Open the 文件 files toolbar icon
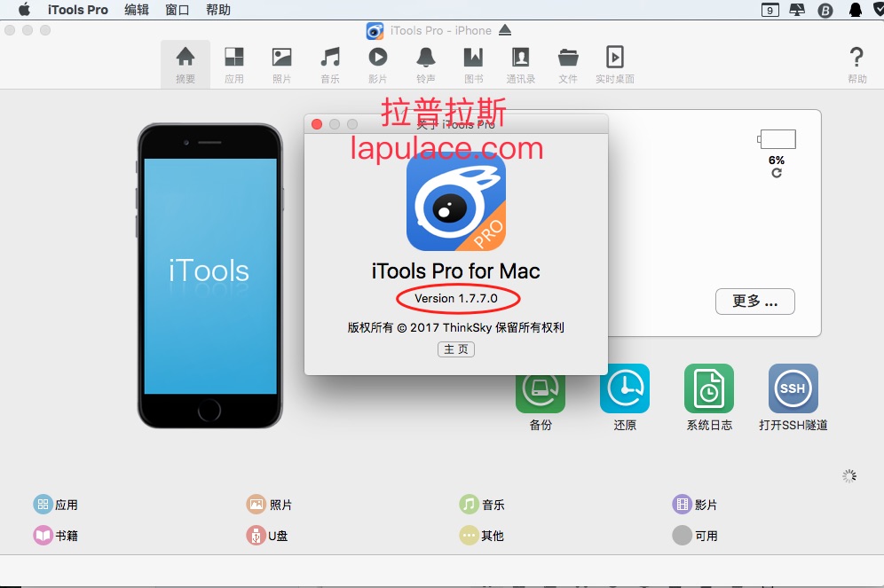This screenshot has width=884, height=588. coord(568,64)
